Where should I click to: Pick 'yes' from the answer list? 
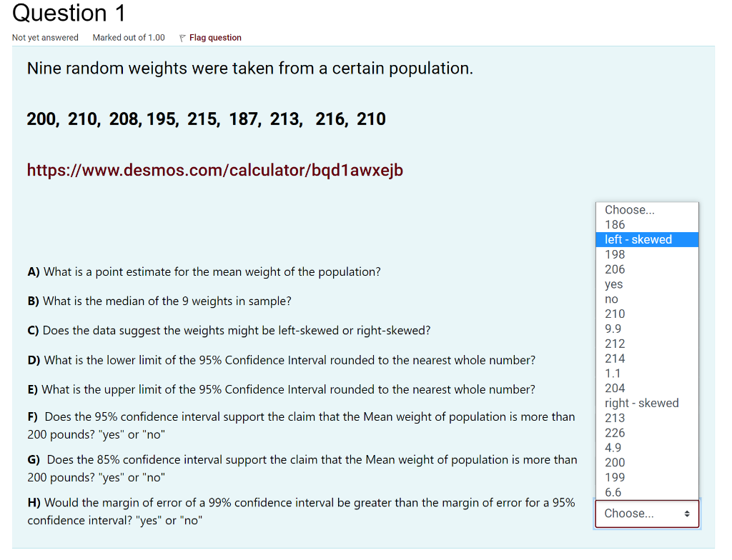611,284
